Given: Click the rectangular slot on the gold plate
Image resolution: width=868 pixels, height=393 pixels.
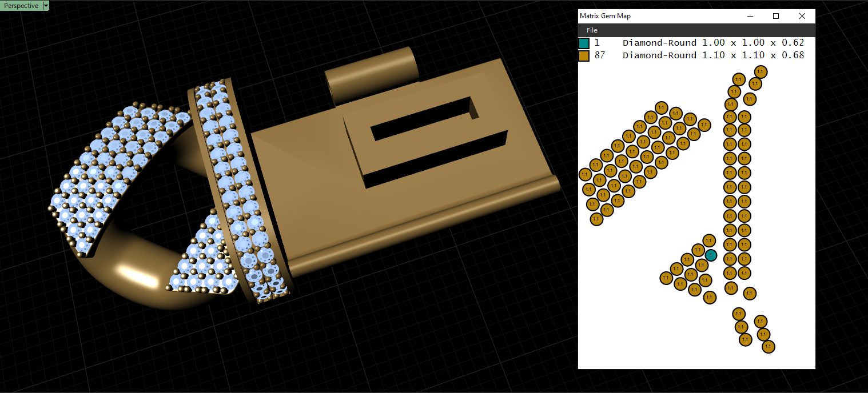Looking at the screenshot, I should pyautogui.click(x=422, y=119).
